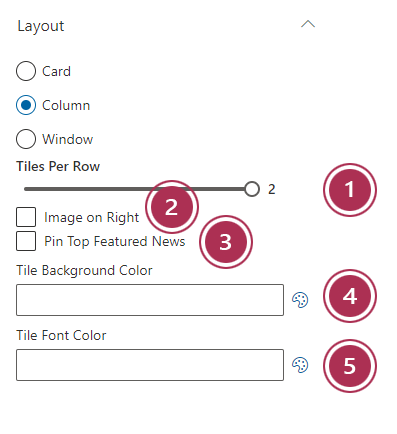The height and width of the screenshot is (434, 397).
Task: Focus the Tile Font Color text field
Action: click(x=150, y=365)
